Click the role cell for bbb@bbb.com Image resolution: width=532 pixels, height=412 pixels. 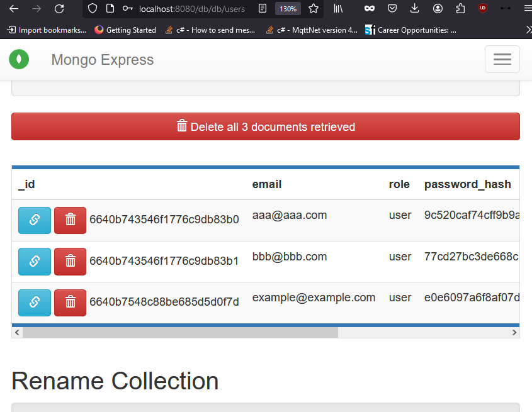(x=400, y=257)
